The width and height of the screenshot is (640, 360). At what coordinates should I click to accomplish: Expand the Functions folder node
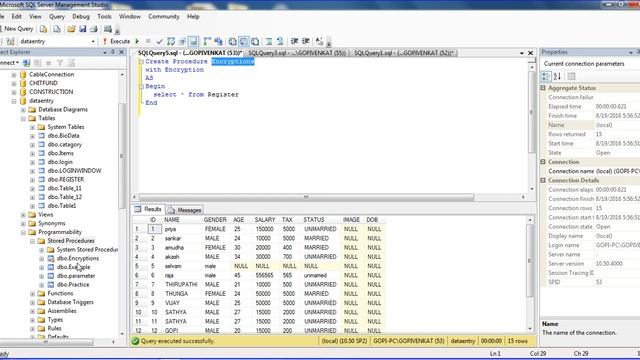point(32,294)
